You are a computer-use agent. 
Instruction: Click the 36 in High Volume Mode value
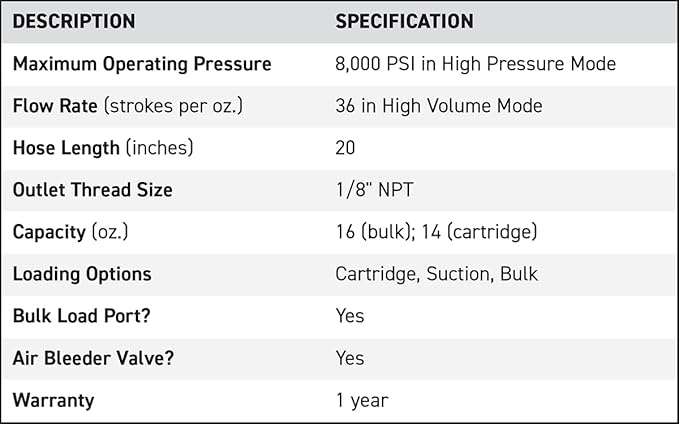coord(439,106)
